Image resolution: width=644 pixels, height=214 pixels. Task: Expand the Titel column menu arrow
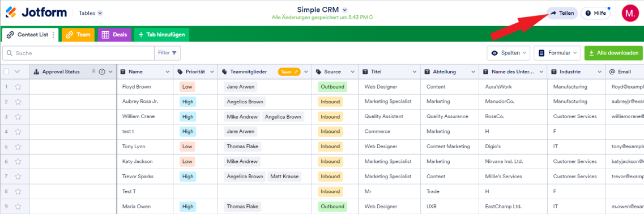(x=415, y=72)
